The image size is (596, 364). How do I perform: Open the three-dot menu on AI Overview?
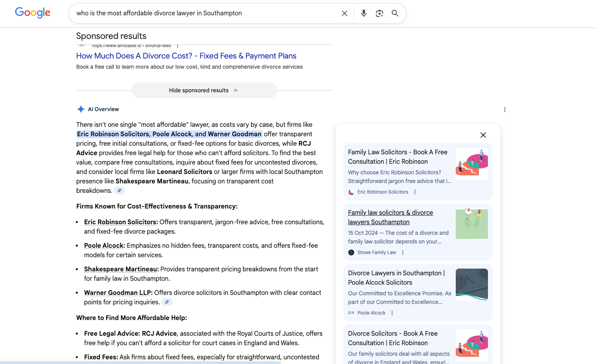pos(505,110)
